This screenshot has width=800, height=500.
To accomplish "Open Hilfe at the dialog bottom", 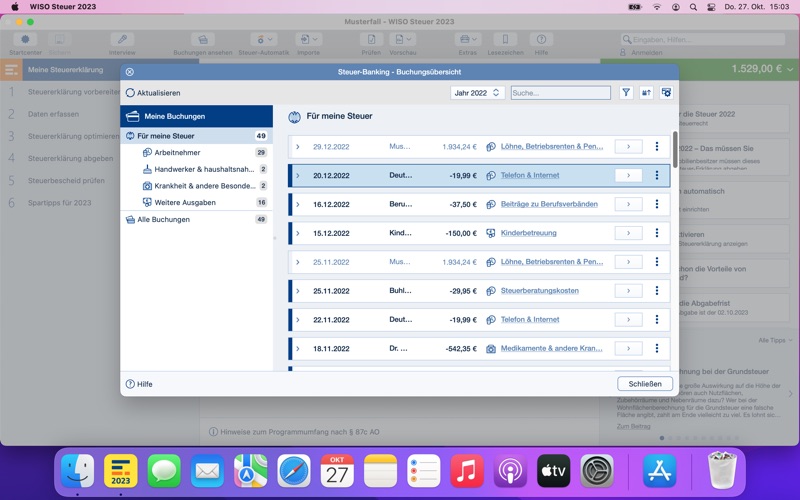I will pyautogui.click(x=139, y=384).
